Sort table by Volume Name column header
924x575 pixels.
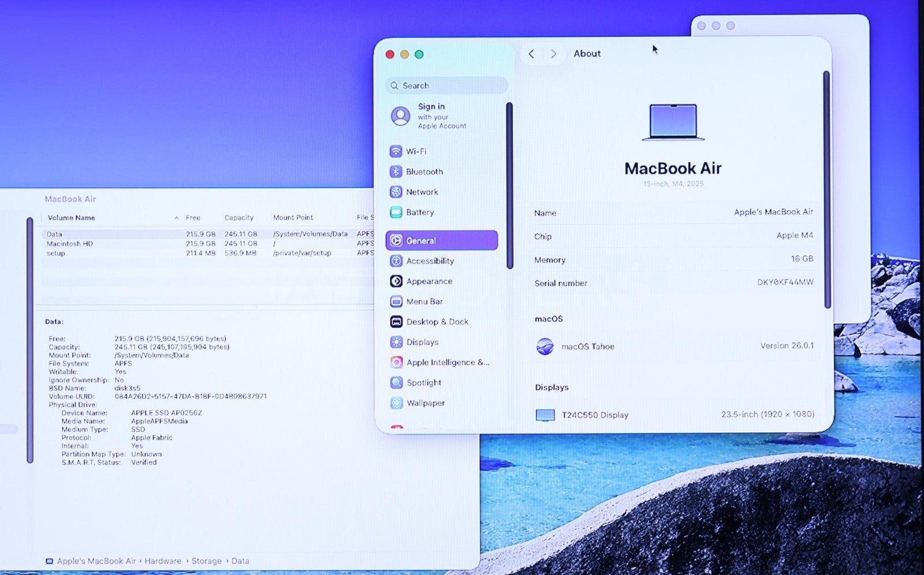click(72, 218)
